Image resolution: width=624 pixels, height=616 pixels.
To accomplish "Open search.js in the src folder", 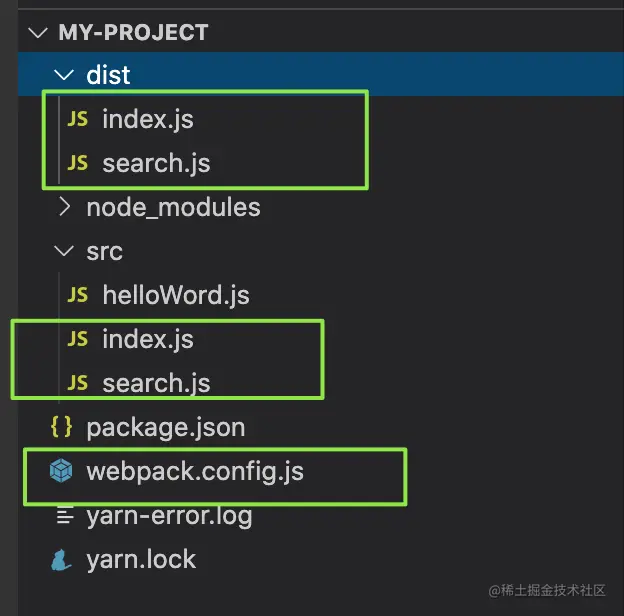I will [156, 383].
